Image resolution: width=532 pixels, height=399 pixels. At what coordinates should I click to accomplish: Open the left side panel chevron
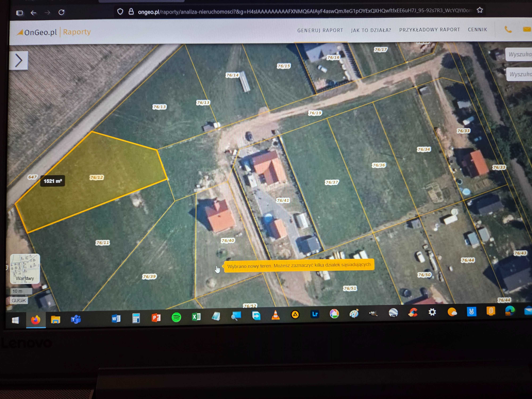(x=18, y=60)
